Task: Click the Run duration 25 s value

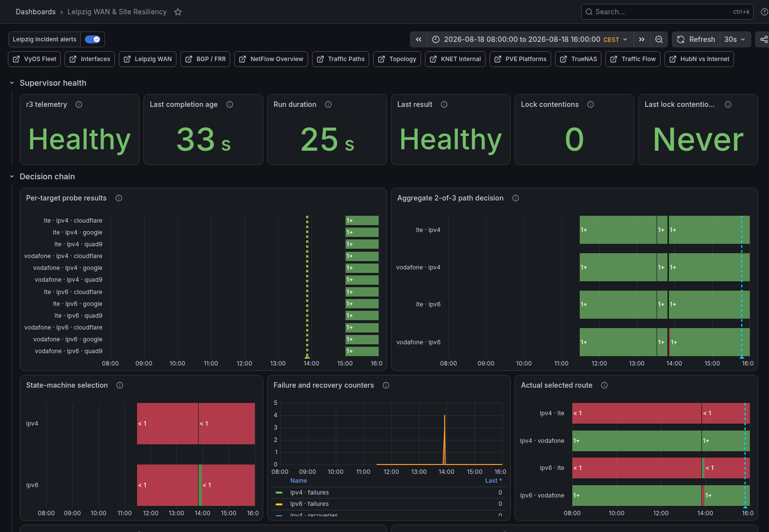Action: click(x=327, y=139)
